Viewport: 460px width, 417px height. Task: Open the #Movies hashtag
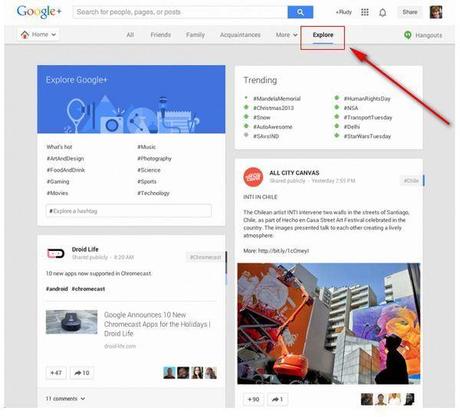tap(57, 193)
